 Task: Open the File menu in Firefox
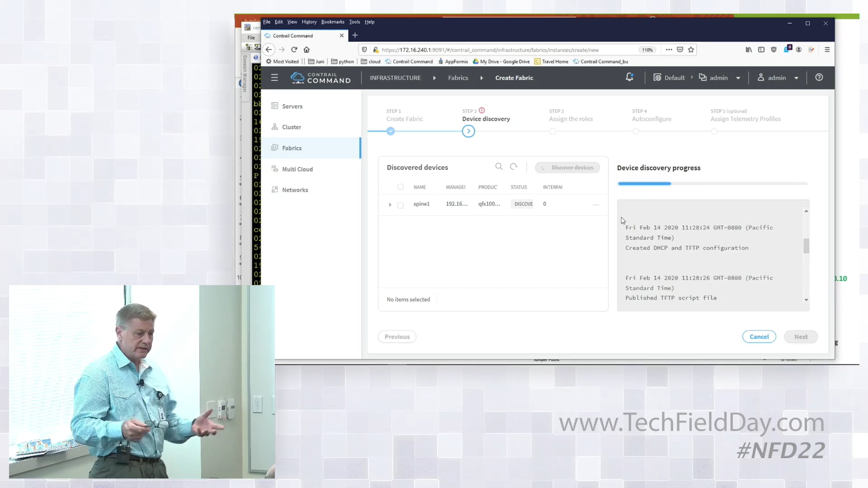click(x=267, y=22)
